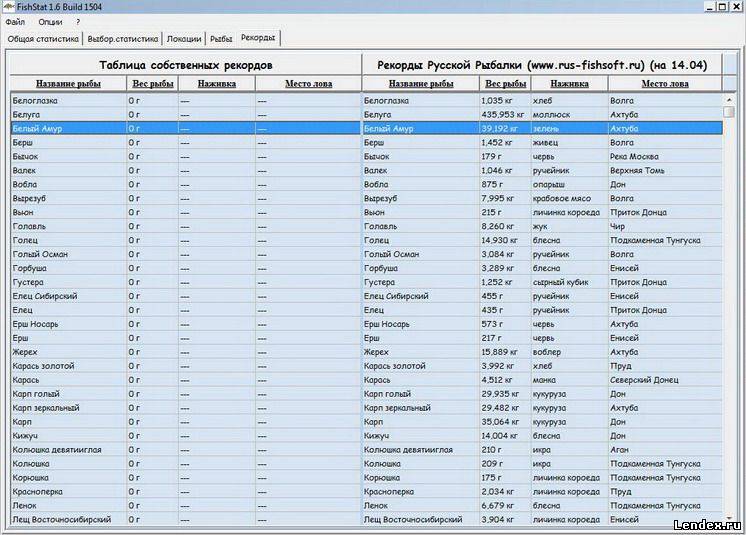This screenshot has height=535, width=746.
Task: Sort own records by Наживка header
Action: click(x=217, y=84)
